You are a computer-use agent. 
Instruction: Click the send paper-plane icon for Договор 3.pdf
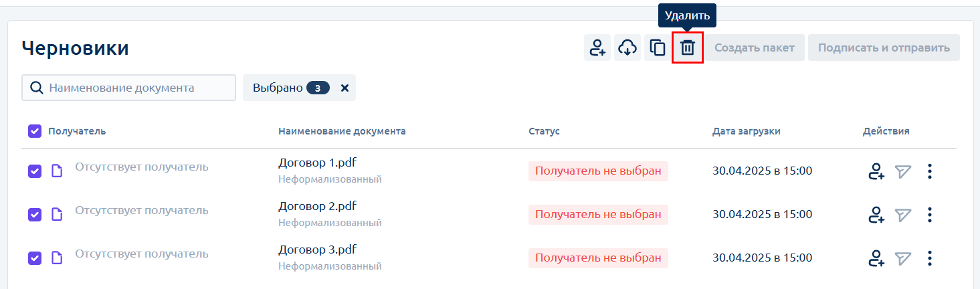[904, 259]
